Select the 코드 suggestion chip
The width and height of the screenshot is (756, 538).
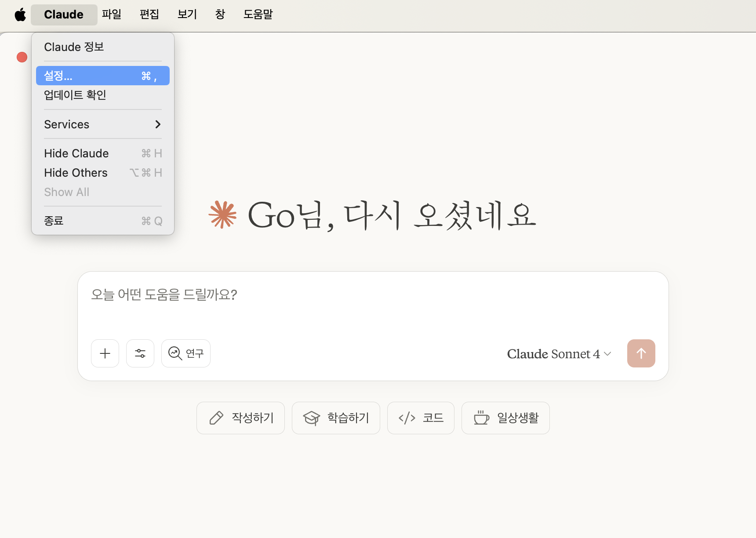pos(421,418)
